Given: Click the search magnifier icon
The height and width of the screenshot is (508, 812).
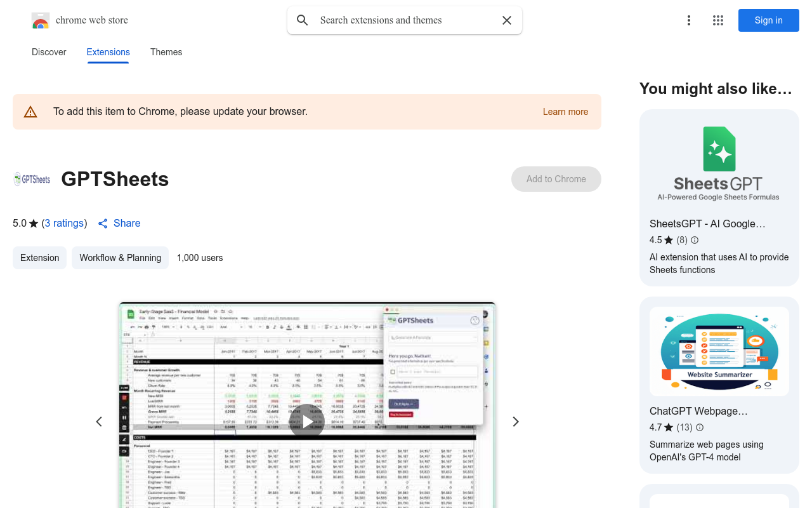Looking at the screenshot, I should [303, 20].
